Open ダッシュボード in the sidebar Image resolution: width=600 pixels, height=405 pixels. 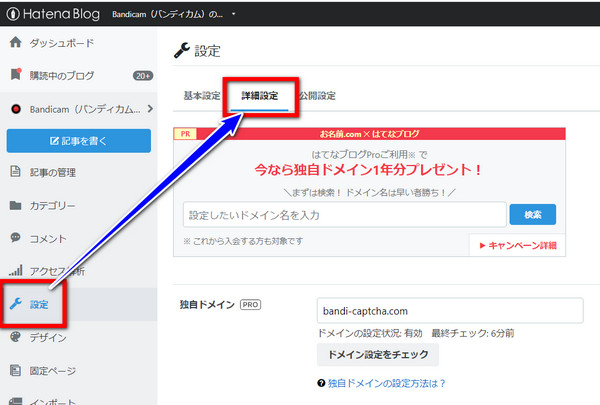click(x=62, y=43)
